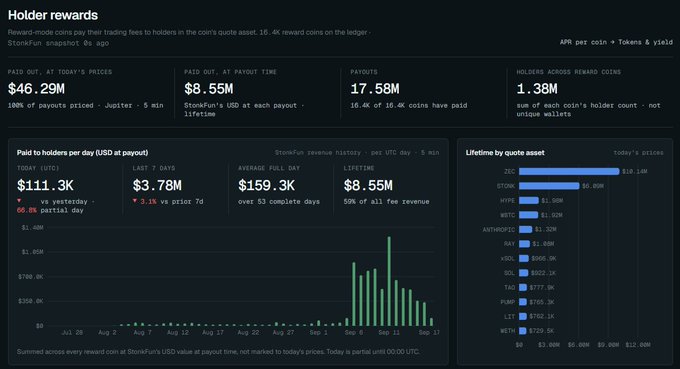
Task: Select the Holder rewards heading
Action: (x=53, y=15)
